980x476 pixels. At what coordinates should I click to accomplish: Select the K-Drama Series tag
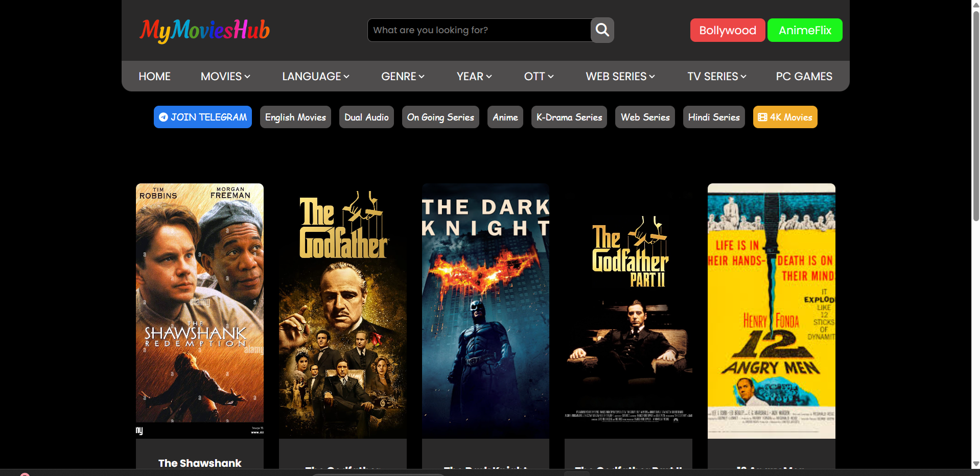[569, 117]
